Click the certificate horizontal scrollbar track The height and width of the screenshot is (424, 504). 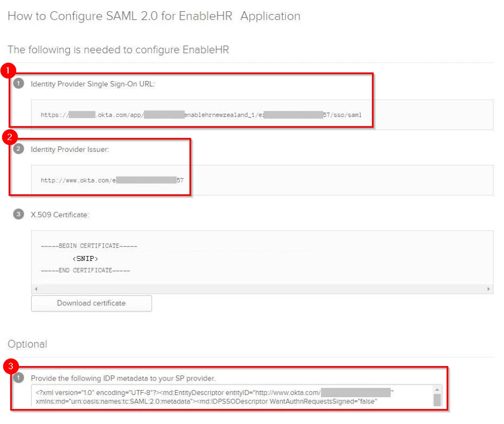tap(262, 289)
